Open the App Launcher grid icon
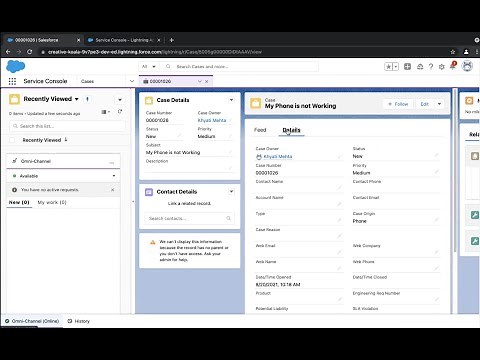 tap(12, 81)
